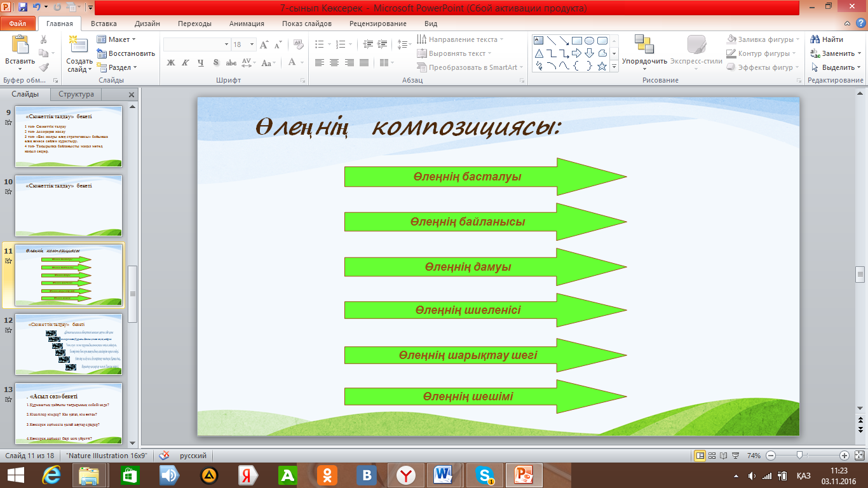Click the Создать слайд icon
This screenshot has width=868, height=488.
(79, 44)
